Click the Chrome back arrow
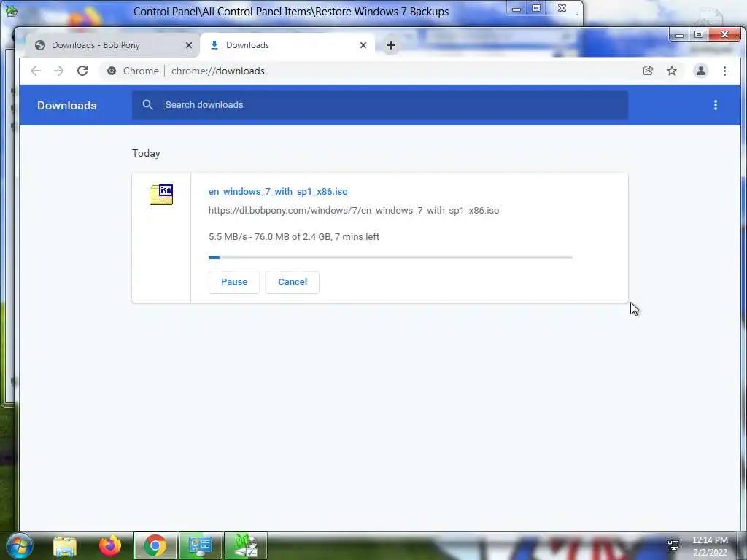 [x=36, y=71]
